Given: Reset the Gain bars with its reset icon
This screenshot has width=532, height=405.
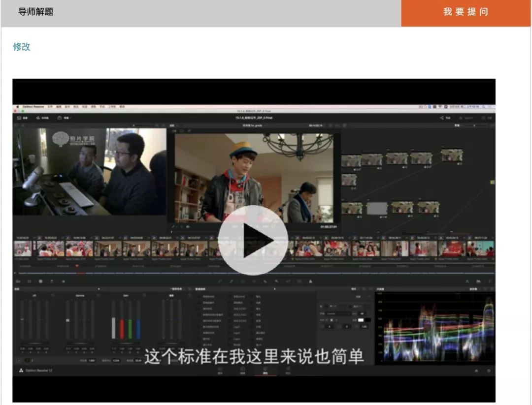Looking at the screenshot, I should 144,296.
